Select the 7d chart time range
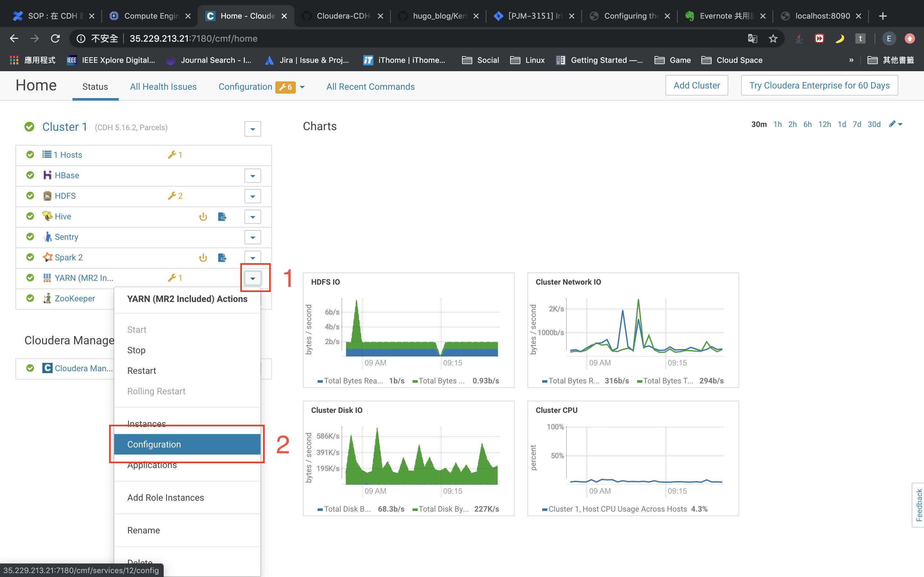Screen dimensions: 924x577 click(x=857, y=124)
